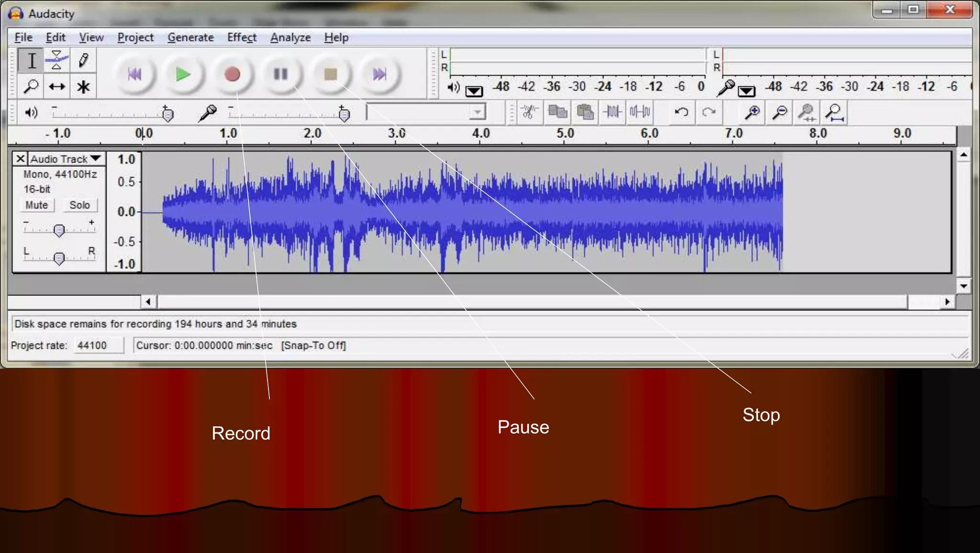Viewport: 980px width, 553px height.
Task: Click the 'Disk space remains' status text
Action: [156, 324]
